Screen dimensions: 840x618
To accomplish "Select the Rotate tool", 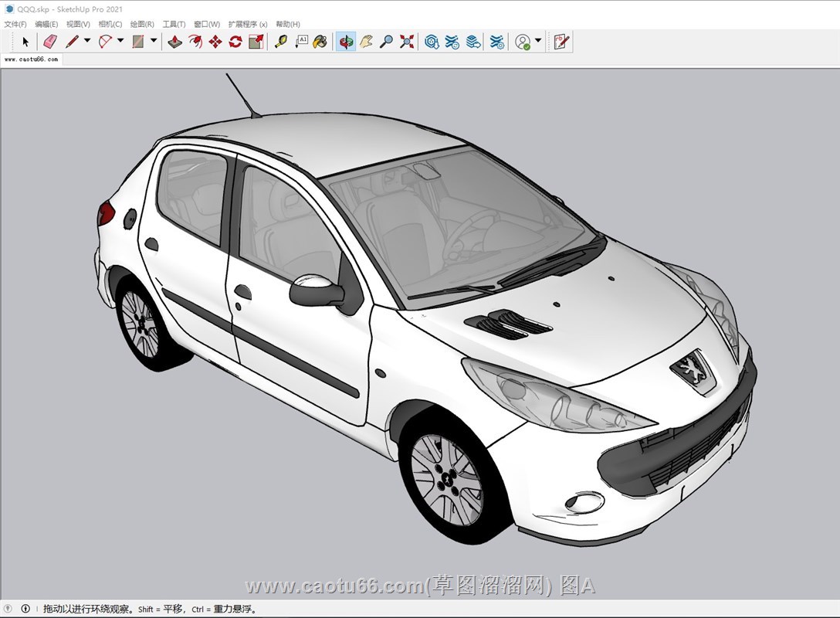I will click(x=235, y=42).
